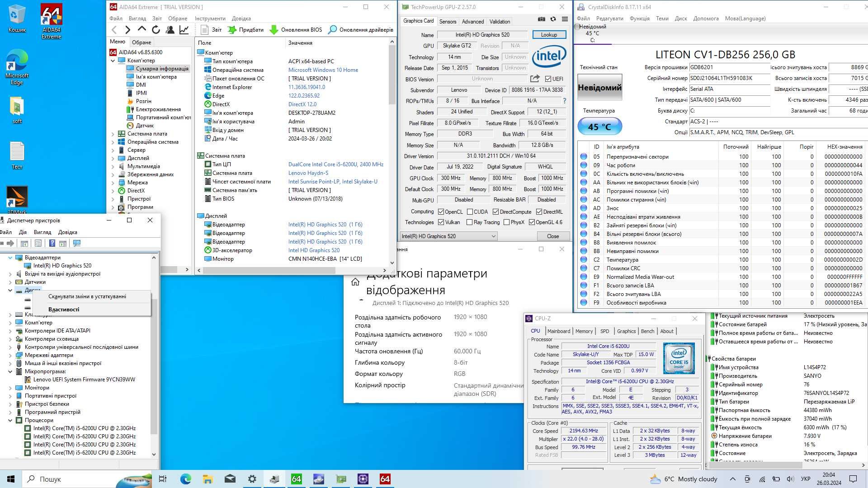The width and height of the screenshot is (868, 488).
Task: Select the Тест text file desktop icon
Action: point(17,156)
